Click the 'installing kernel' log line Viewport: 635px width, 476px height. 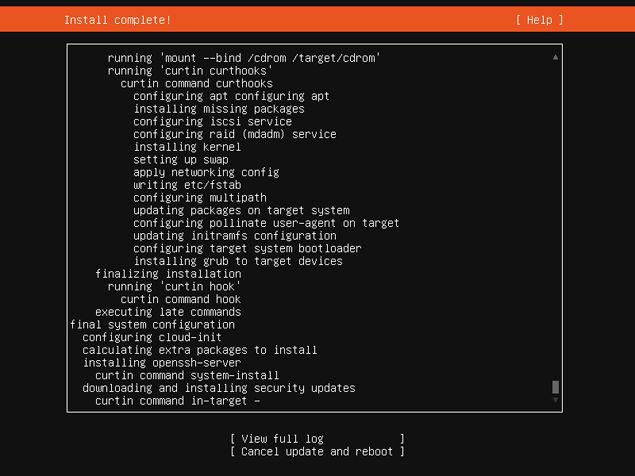187,147
